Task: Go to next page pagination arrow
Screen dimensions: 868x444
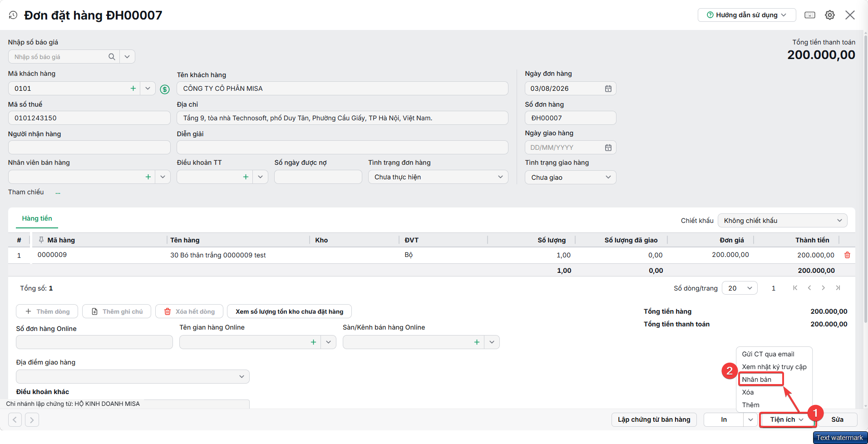Action: [824, 288]
